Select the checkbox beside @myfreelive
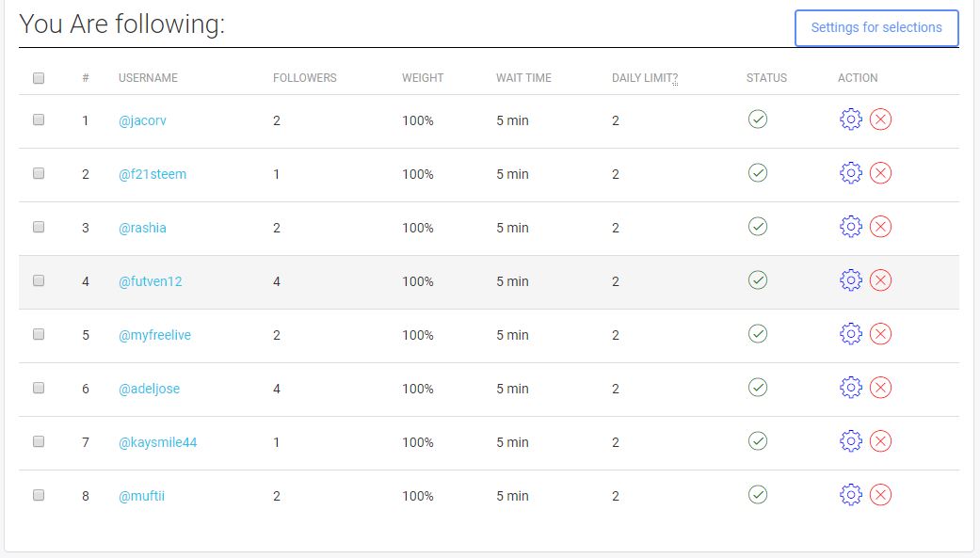Screen dimensions: 980x558 tap(39, 335)
